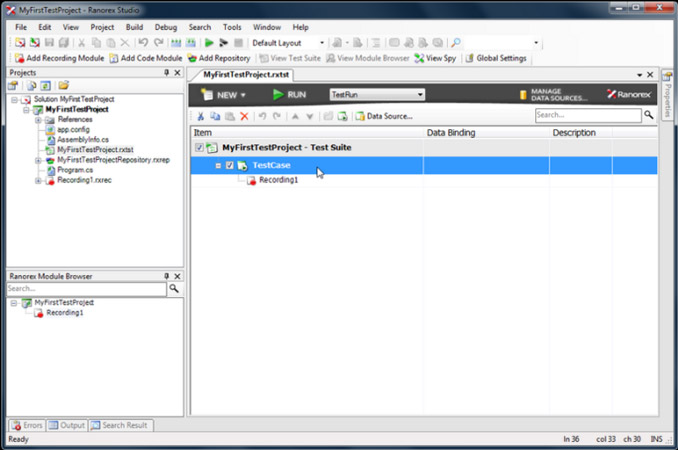Expand MyFirstTestProjectRepository.rxrep node
The height and width of the screenshot is (450, 678).
[x=38, y=160]
